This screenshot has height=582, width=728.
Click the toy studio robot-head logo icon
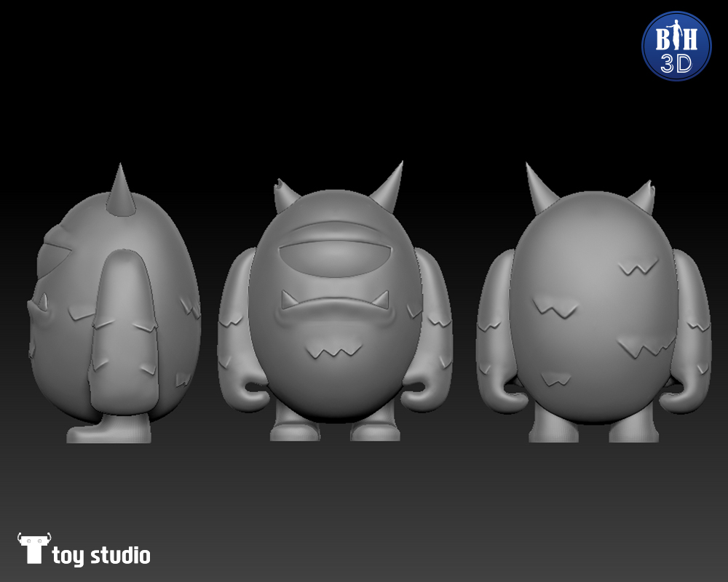tap(33, 548)
